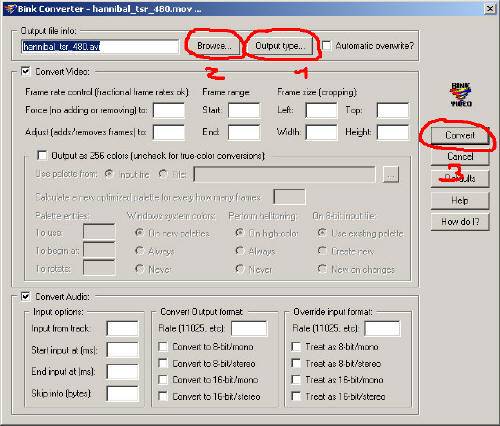Click the Frame size Height field
Screen dimensions: 500x426
point(393,132)
